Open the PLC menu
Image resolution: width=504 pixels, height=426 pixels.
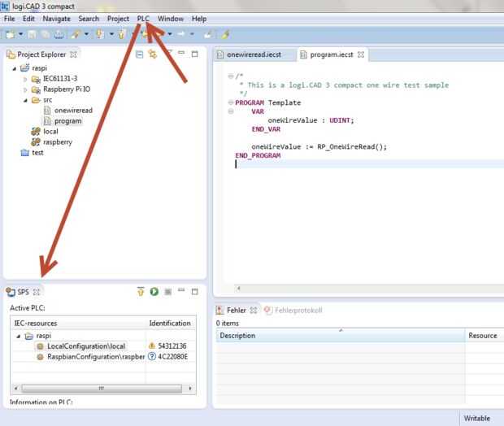[x=143, y=19]
